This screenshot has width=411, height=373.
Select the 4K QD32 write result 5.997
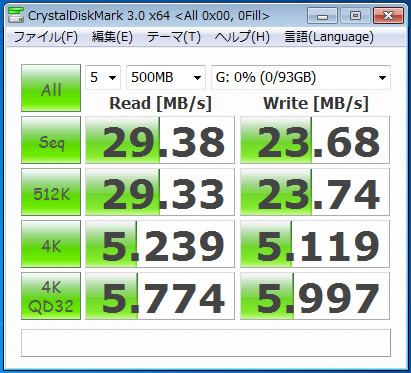[315, 296]
